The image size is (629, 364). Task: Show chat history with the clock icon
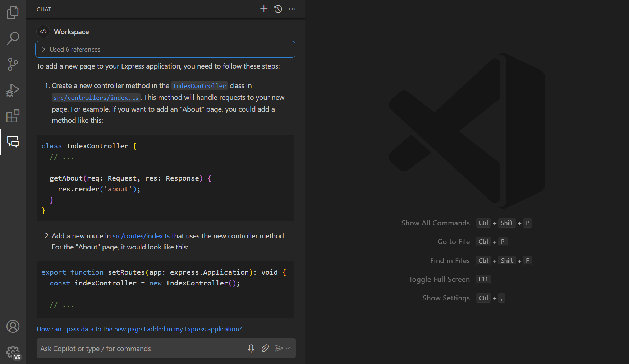pyautogui.click(x=278, y=9)
